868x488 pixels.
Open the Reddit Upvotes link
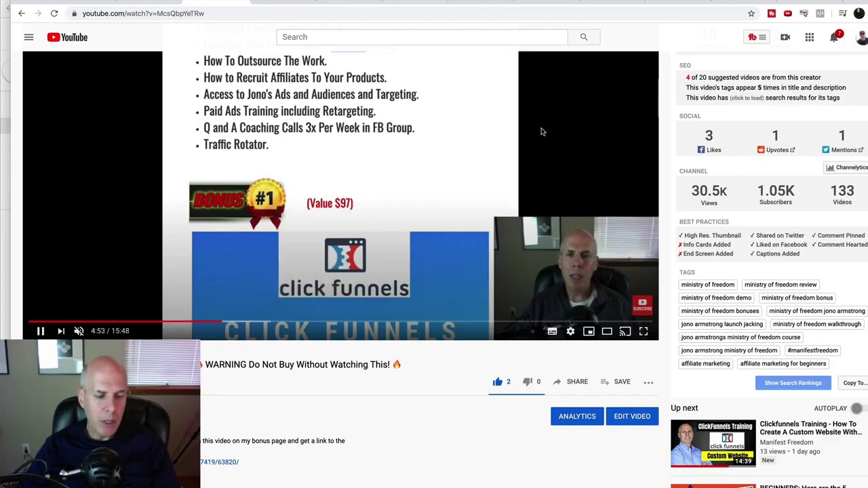pos(776,150)
